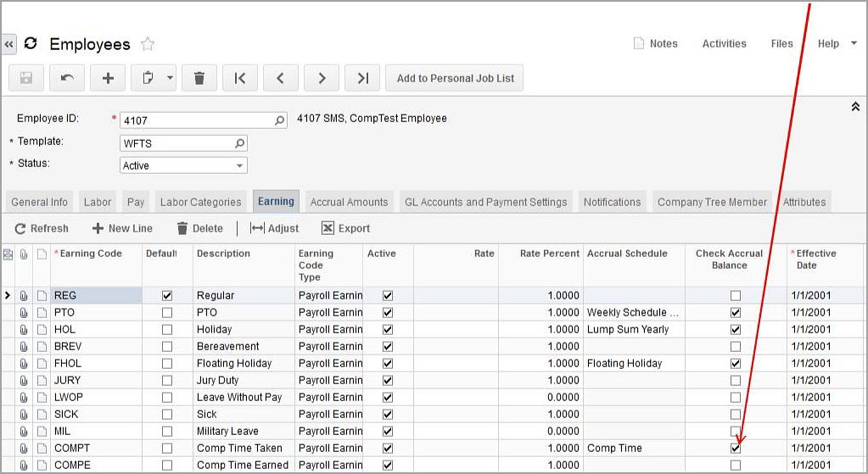
Task: Uncheck Active for the HOL row
Action: [x=388, y=329]
